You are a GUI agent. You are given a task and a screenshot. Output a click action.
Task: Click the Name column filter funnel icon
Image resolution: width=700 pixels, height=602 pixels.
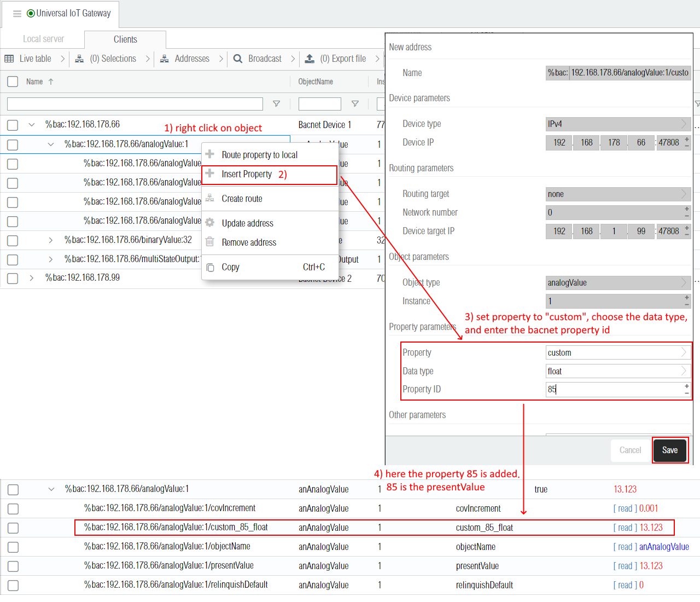[277, 104]
